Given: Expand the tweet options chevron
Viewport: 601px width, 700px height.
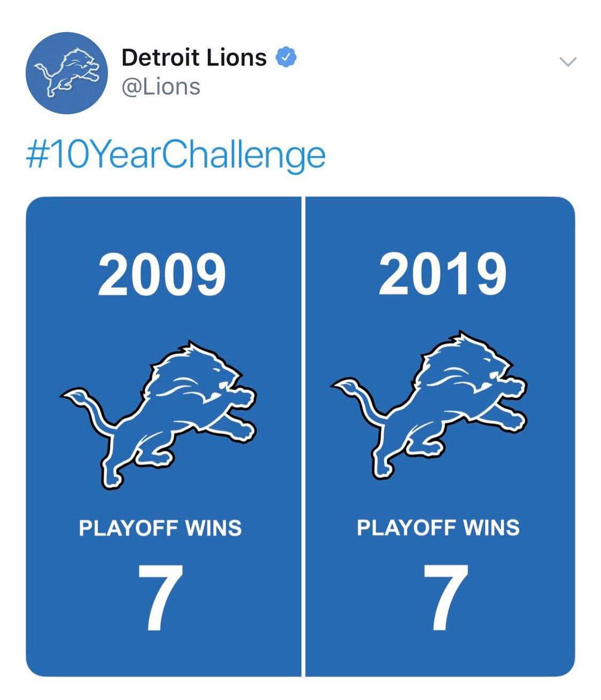Looking at the screenshot, I should point(567,62).
